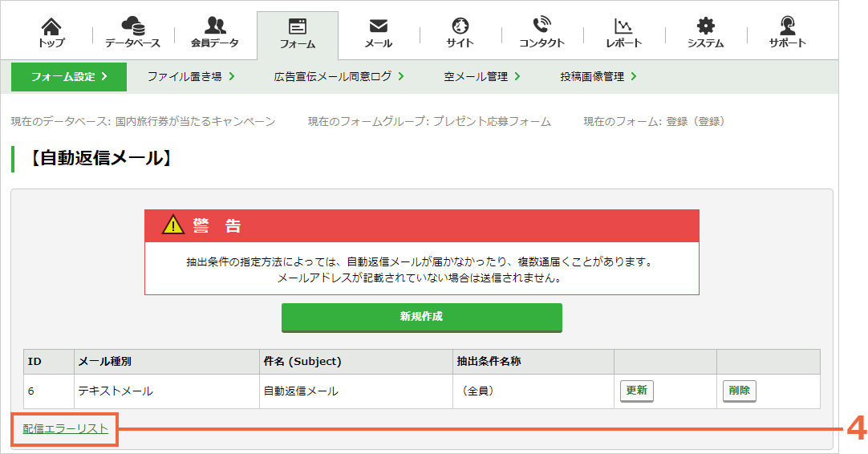This screenshot has height=454, width=868.
Task: Open ファイル置き場 submenu
Action: [x=191, y=76]
